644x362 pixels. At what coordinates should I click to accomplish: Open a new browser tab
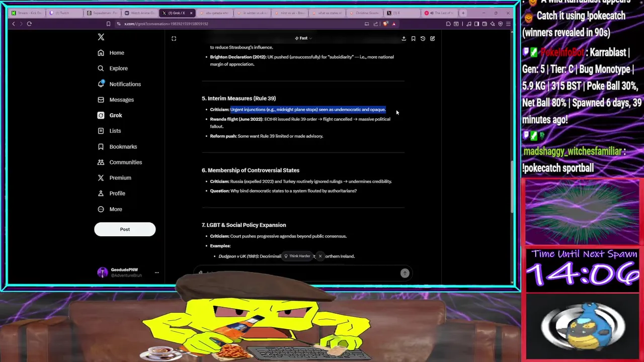463,13
